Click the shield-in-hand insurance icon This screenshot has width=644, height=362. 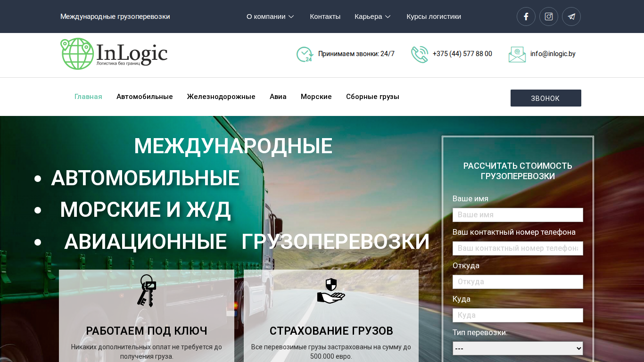(x=331, y=291)
